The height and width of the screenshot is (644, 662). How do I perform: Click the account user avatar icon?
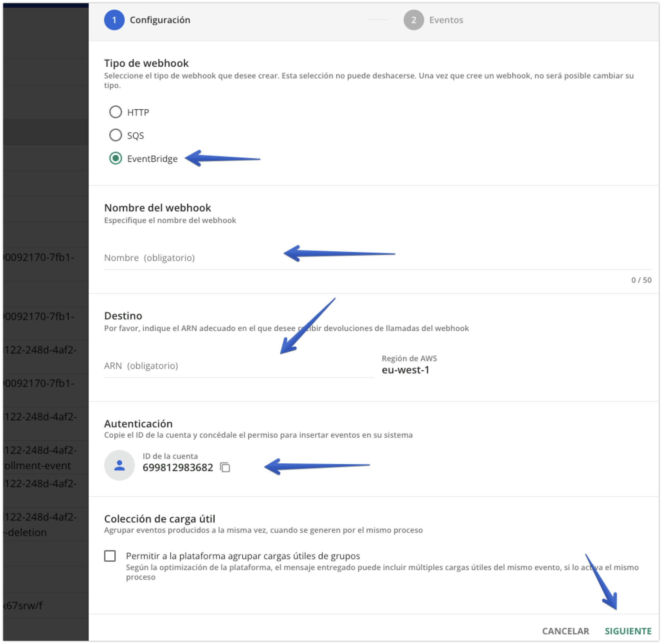point(119,465)
